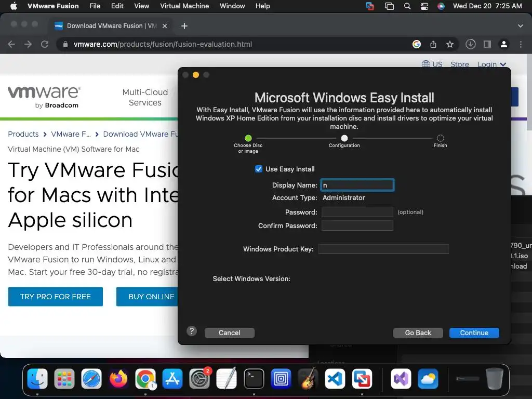Open the Help menu

262,6
